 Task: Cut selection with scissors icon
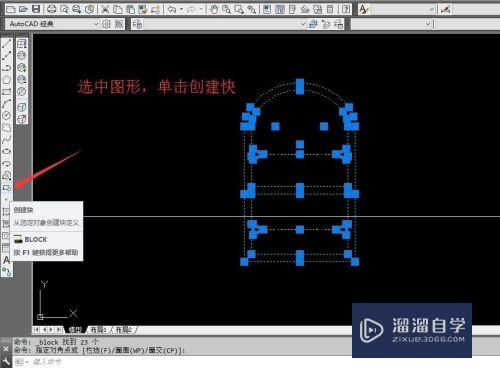[x=105, y=9]
